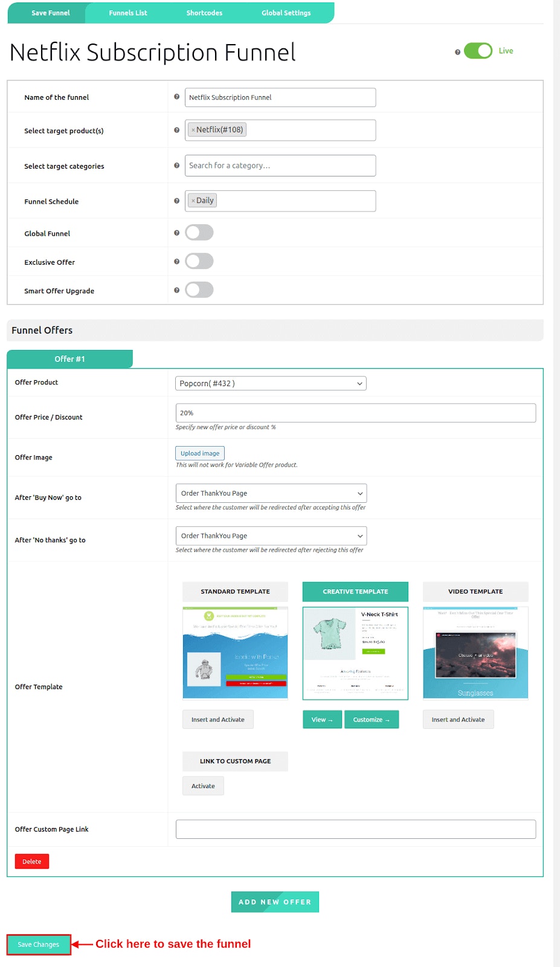
Task: Enable Smart Offer Upgrade switch
Action: pyautogui.click(x=199, y=290)
